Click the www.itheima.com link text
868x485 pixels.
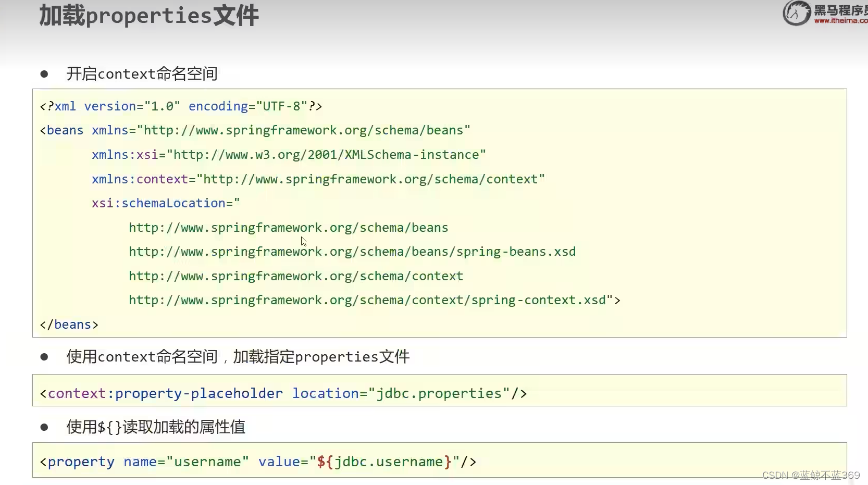pos(841,21)
